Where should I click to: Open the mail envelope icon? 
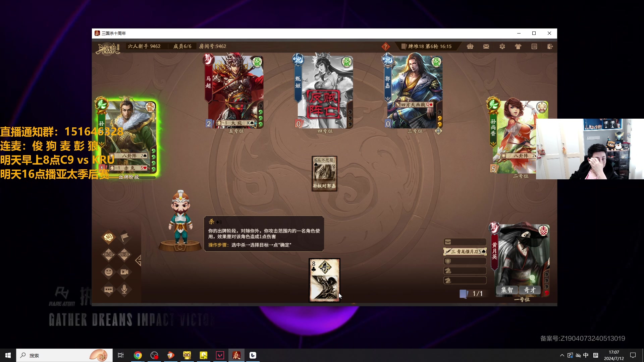[x=486, y=47]
